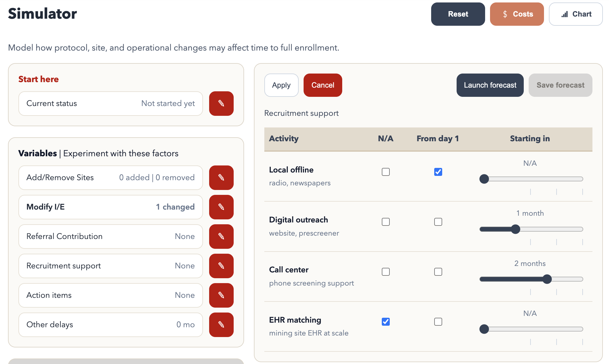Launch the forecast
The width and height of the screenshot is (609, 364).
[490, 85]
